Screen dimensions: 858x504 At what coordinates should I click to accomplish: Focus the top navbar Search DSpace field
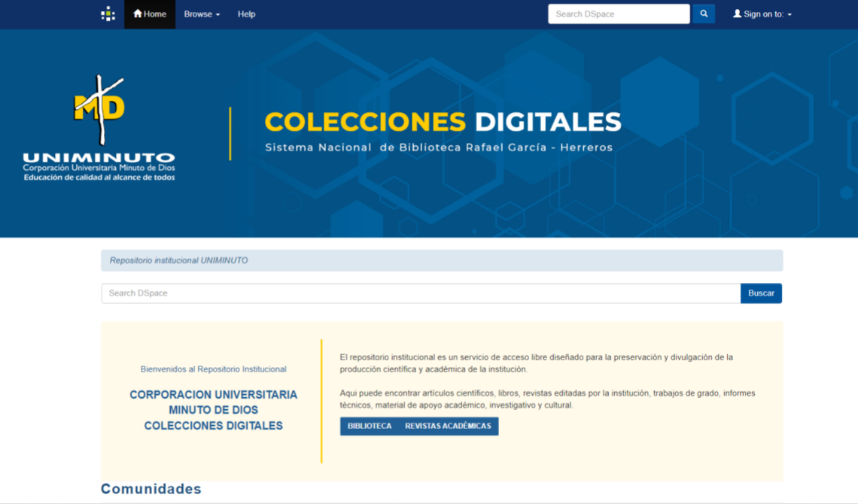619,14
